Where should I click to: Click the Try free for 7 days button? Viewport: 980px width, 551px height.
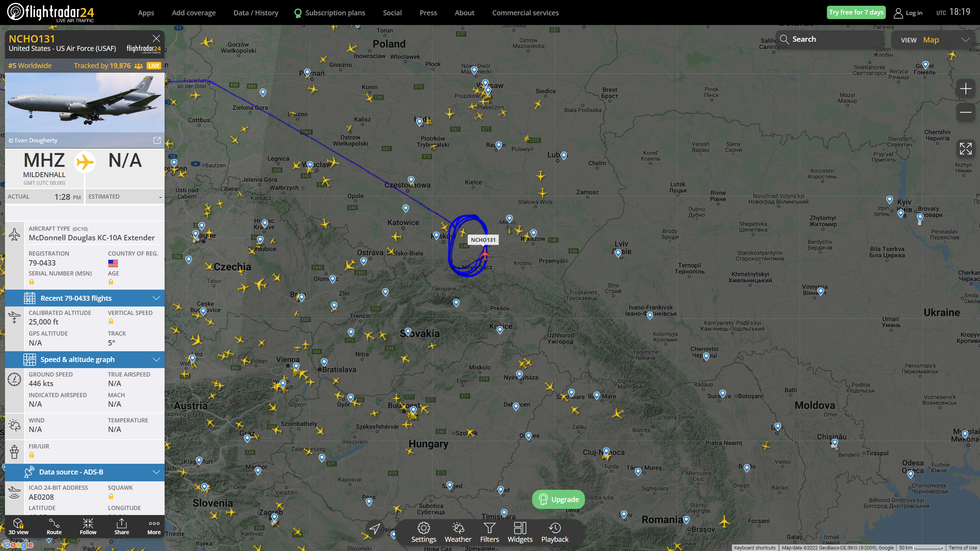(x=856, y=12)
